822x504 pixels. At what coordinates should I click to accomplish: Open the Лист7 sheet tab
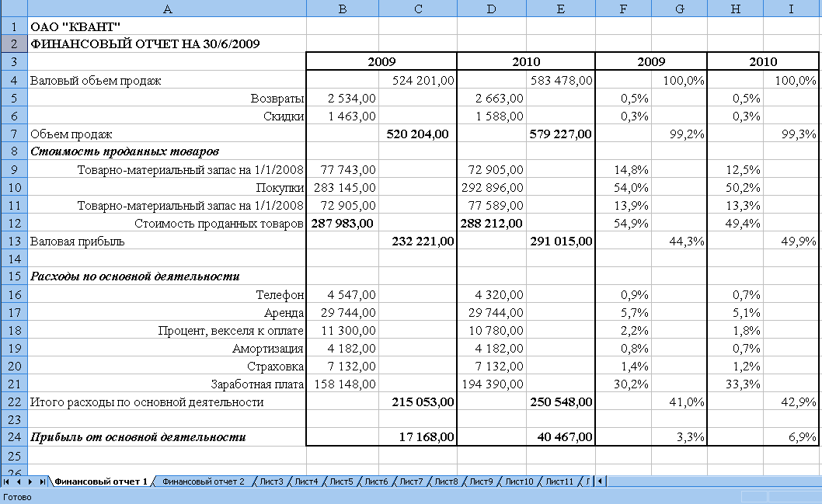click(411, 481)
